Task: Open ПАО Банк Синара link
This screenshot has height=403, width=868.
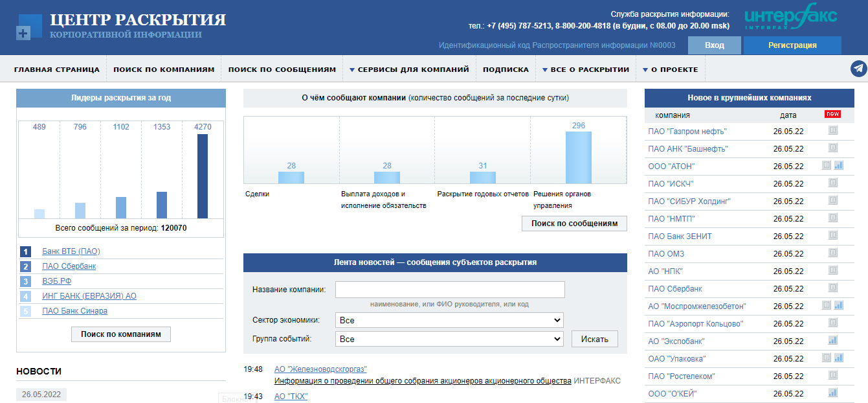Action: click(75, 311)
